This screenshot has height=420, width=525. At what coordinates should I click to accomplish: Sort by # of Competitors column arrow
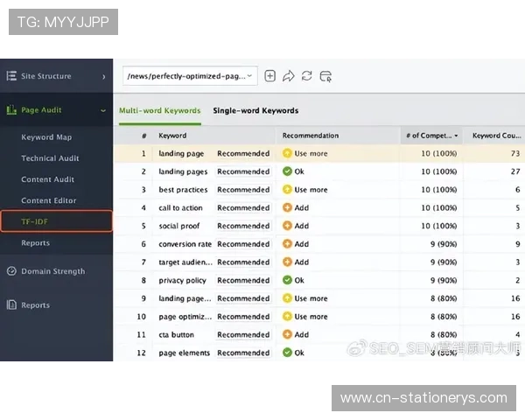[x=456, y=136]
